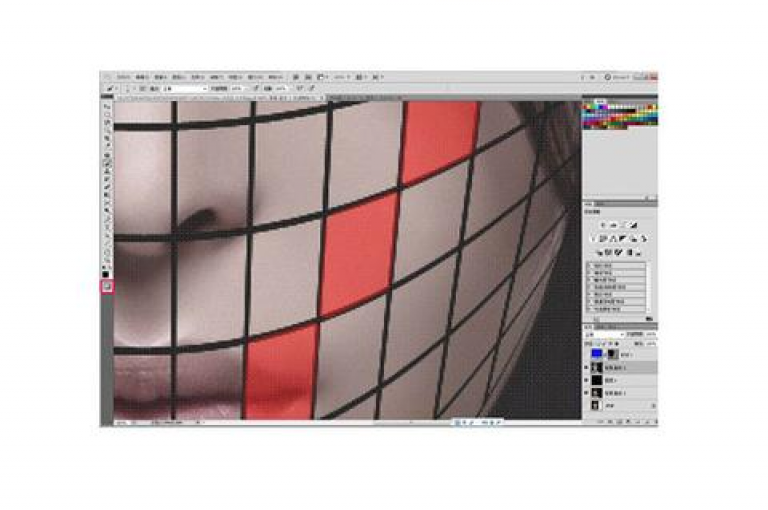The image size is (768, 510).
Task: Toggle lock all in Layers panel
Action: point(616,343)
